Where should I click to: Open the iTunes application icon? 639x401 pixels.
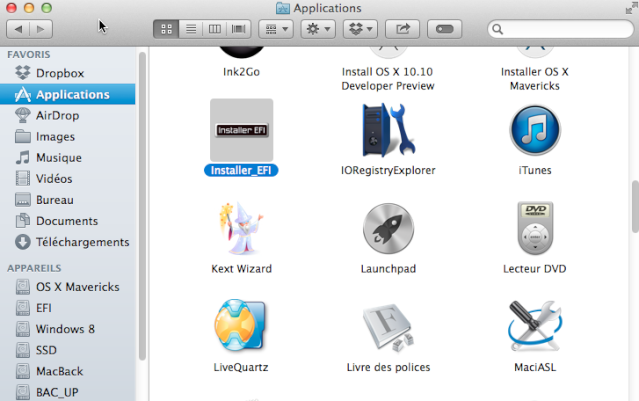coord(535,130)
